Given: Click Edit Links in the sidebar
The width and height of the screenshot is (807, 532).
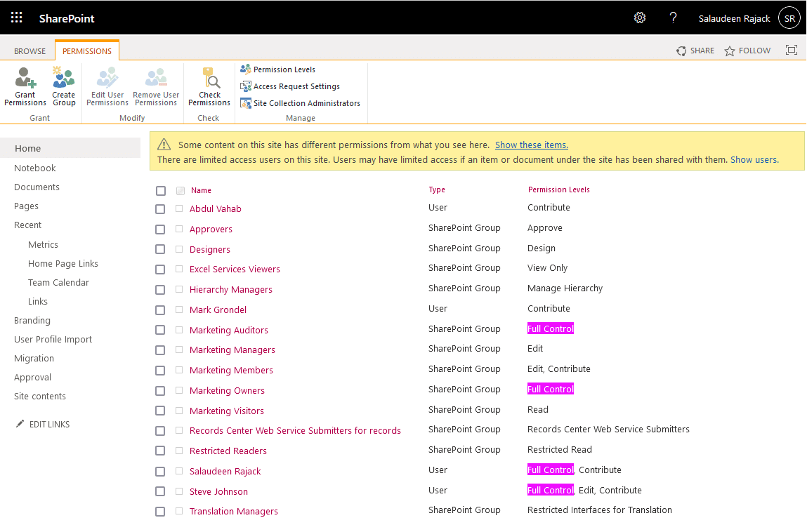Looking at the screenshot, I should [x=50, y=423].
